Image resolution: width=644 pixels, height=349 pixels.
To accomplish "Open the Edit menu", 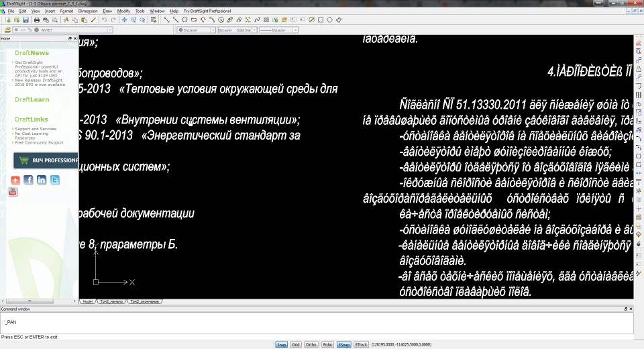I will point(23,11).
